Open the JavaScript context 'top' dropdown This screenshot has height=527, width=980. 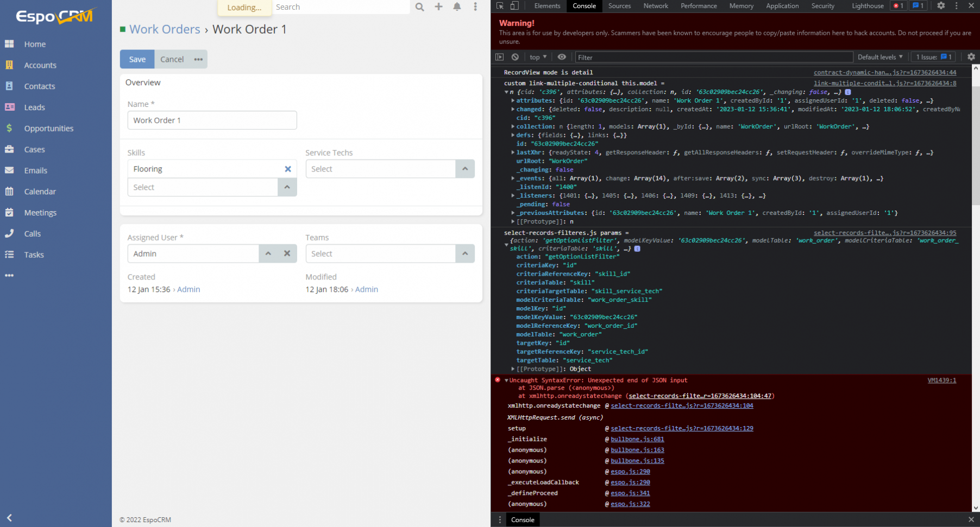point(538,57)
